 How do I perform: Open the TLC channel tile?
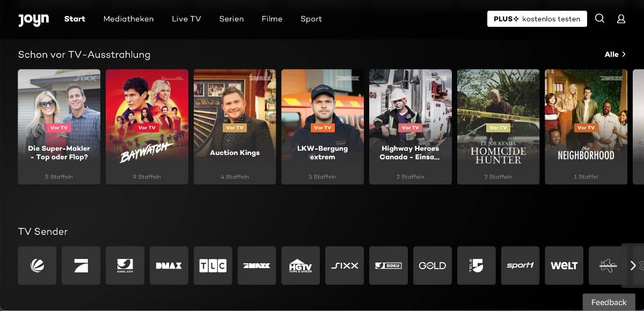(x=213, y=265)
